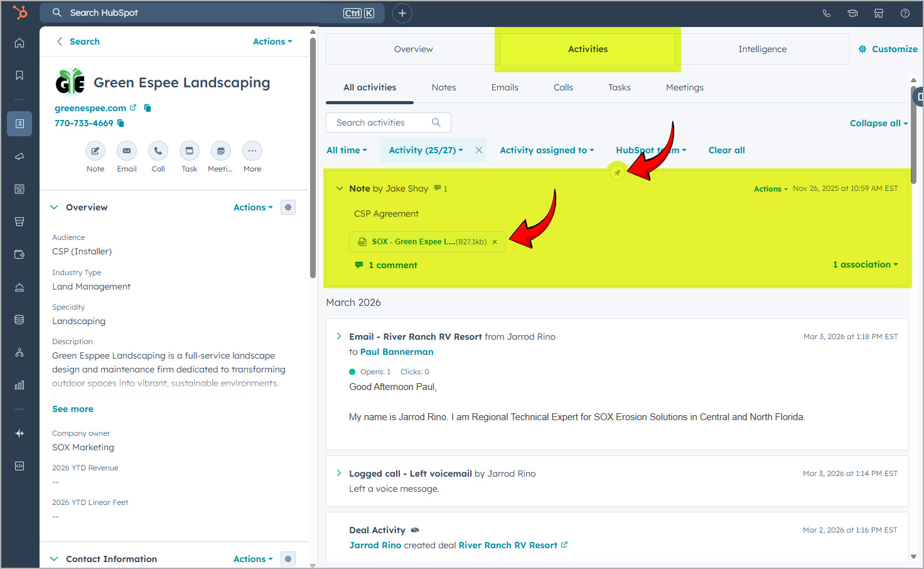Click the pinned note pin icon
Screen dimensions: 924x569
pyautogui.click(x=618, y=173)
